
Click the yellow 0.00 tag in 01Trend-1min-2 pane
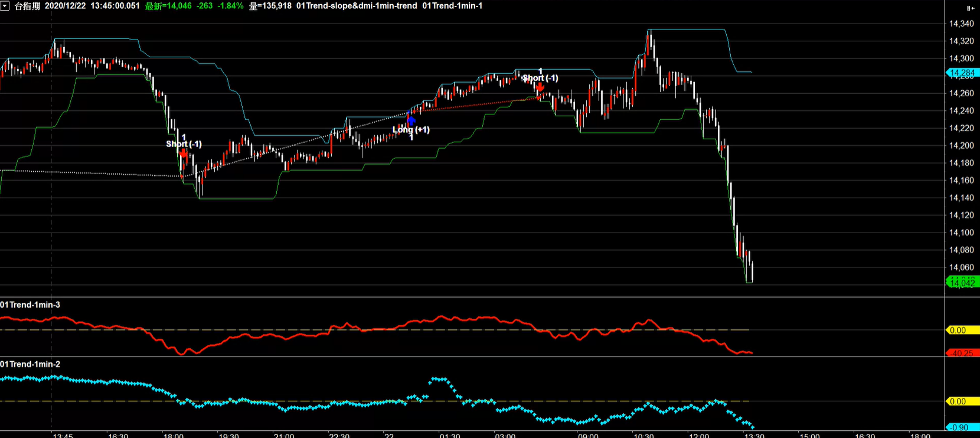tap(962, 401)
